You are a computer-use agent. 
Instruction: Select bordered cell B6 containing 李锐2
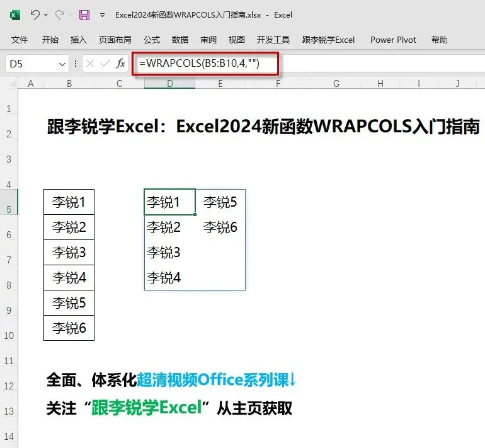[69, 227]
